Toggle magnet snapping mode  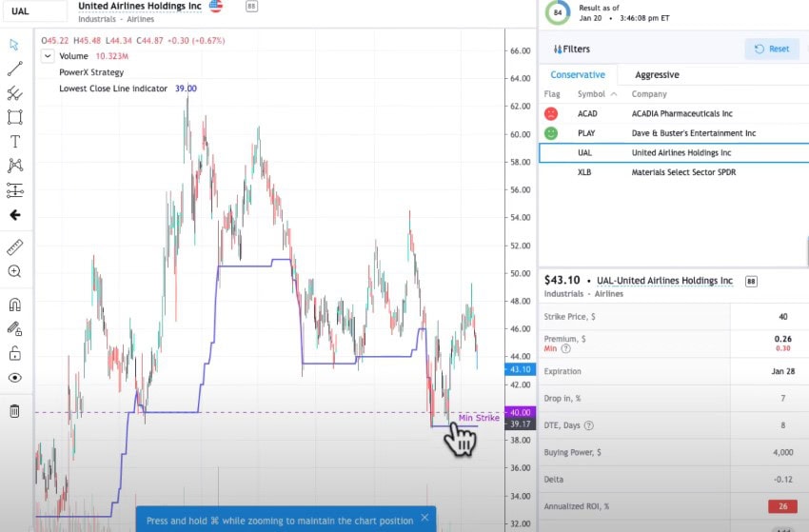14,305
